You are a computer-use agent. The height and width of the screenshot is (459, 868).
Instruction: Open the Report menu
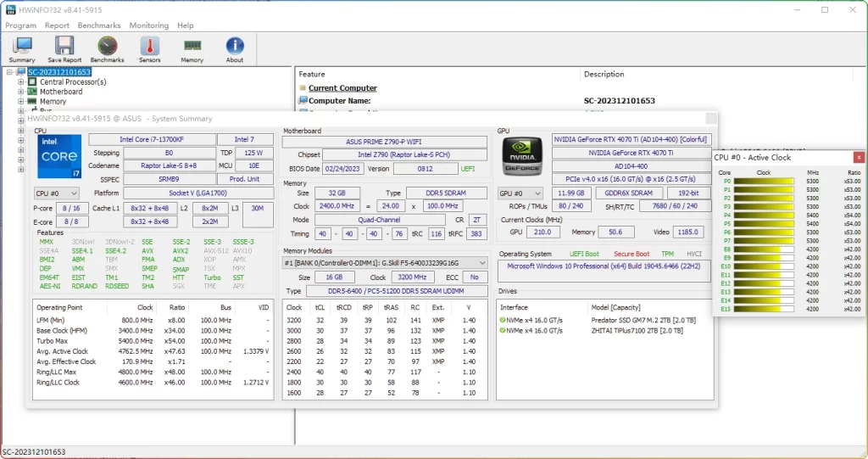(57, 25)
